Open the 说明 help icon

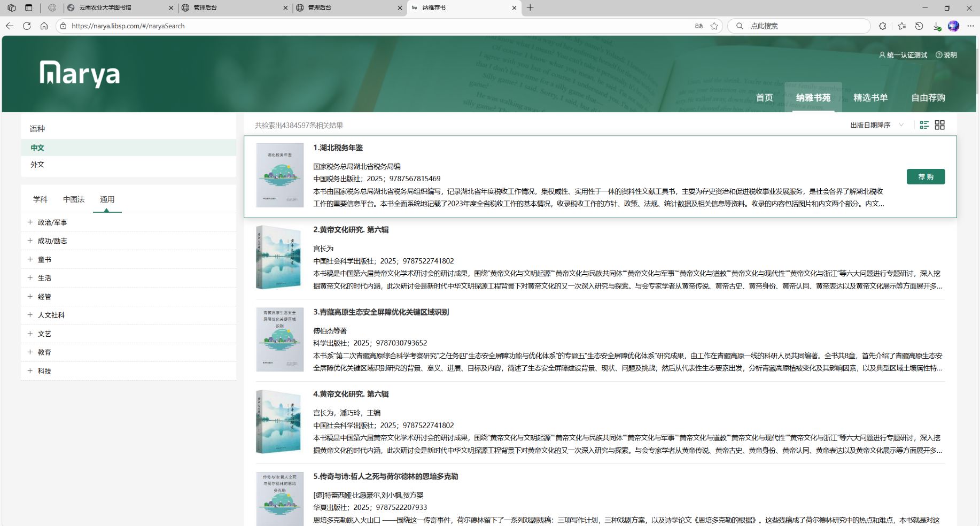(946, 55)
